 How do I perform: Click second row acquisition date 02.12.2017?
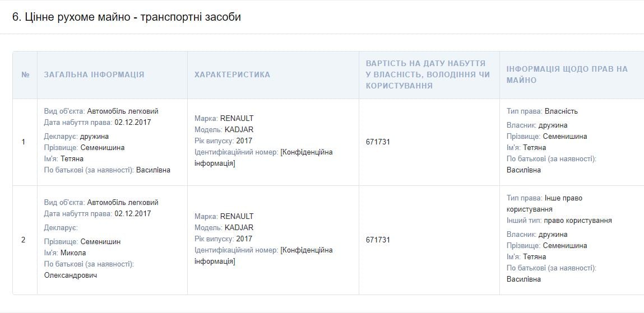pos(133,213)
